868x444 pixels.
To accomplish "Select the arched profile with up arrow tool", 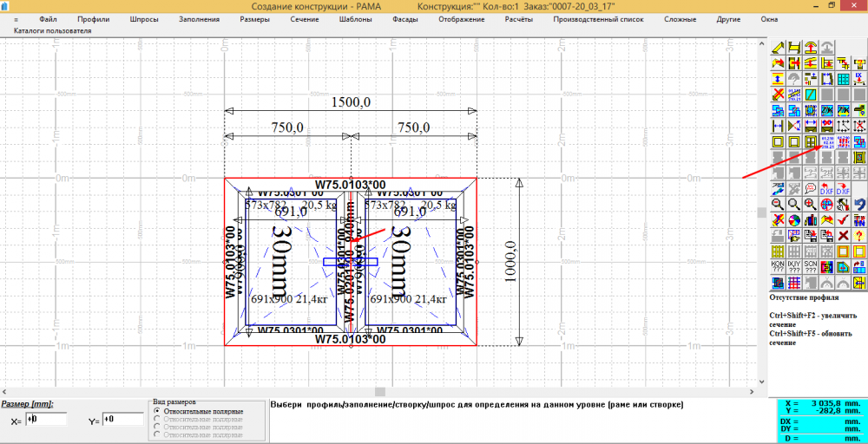I will (811, 48).
